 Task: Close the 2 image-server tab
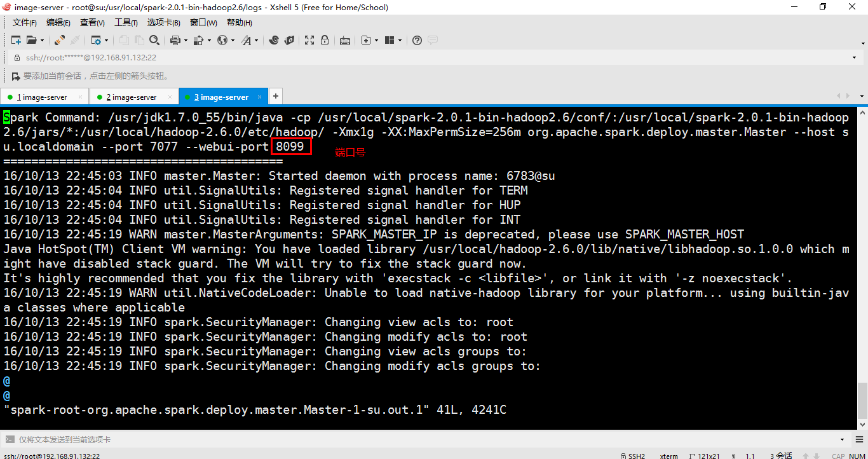click(170, 97)
